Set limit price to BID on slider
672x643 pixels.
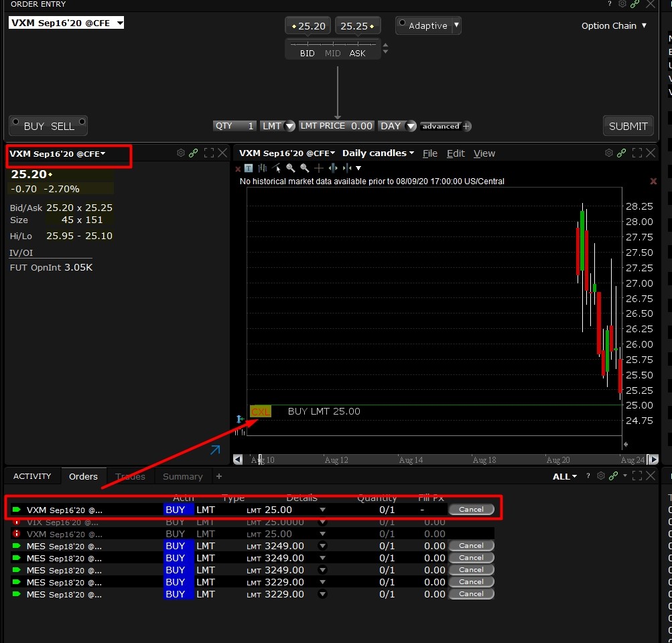click(x=308, y=53)
